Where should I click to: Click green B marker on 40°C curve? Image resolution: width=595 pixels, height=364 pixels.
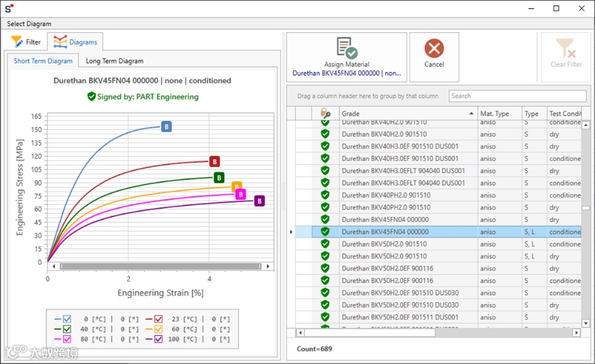pos(219,177)
